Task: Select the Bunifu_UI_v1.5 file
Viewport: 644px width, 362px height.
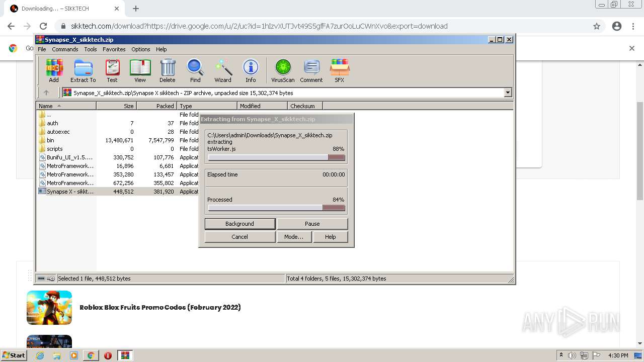Action: coord(69,157)
